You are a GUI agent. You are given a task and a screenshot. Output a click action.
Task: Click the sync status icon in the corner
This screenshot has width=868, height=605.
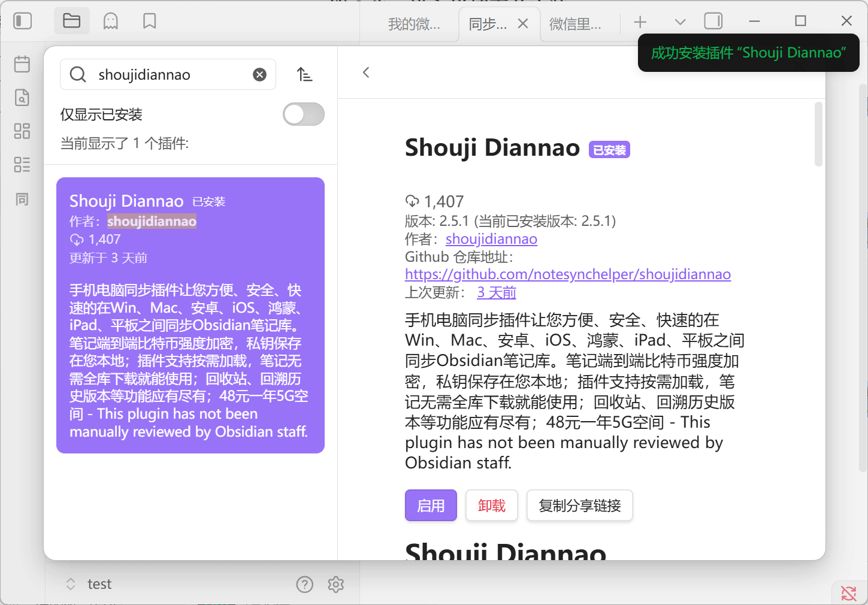tap(849, 593)
